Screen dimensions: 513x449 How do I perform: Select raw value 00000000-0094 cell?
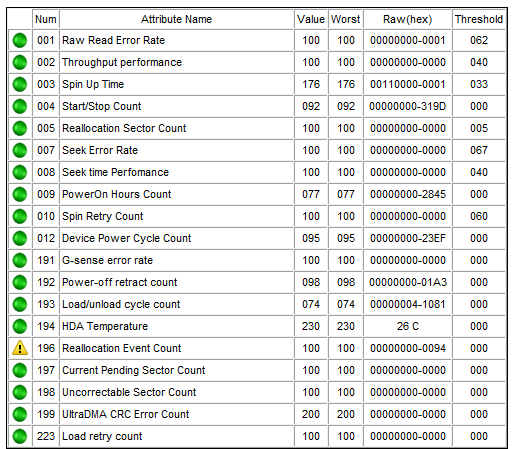click(x=407, y=348)
